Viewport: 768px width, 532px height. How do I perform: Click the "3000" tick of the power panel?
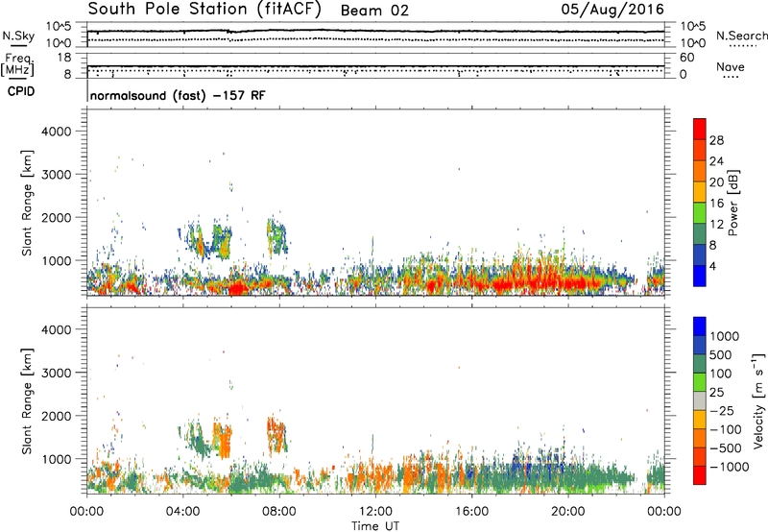coord(57,175)
